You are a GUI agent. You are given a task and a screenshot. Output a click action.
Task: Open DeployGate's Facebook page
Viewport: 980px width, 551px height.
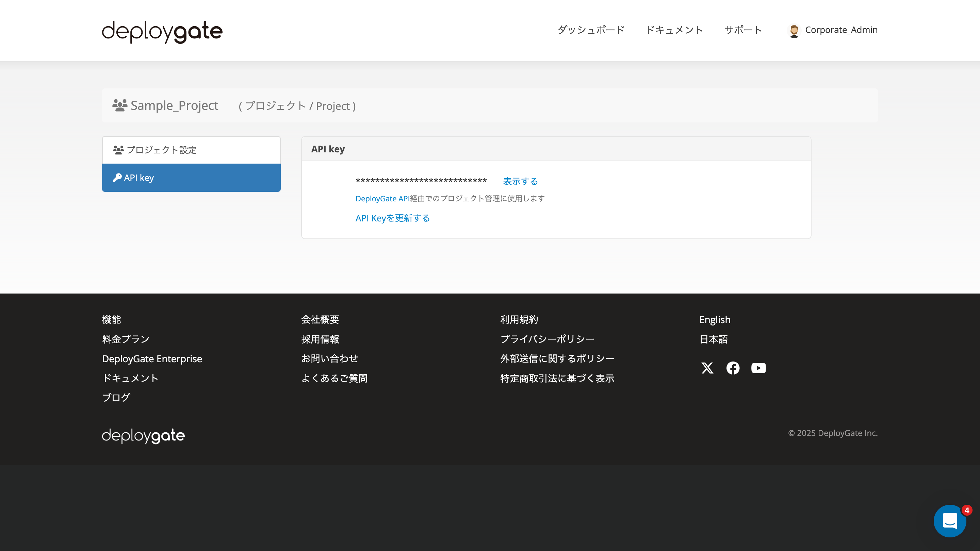tap(733, 368)
